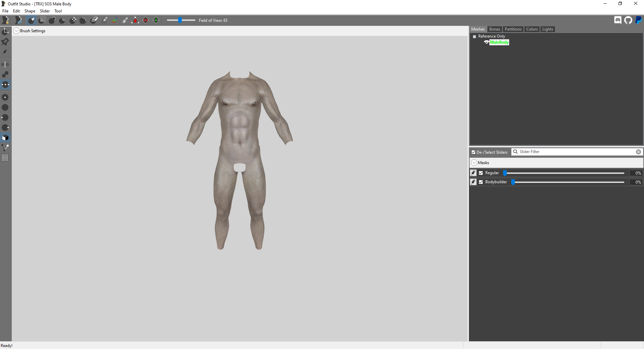This screenshot has width=644, height=349.
Task: Open the Edit menu
Action: pos(16,11)
